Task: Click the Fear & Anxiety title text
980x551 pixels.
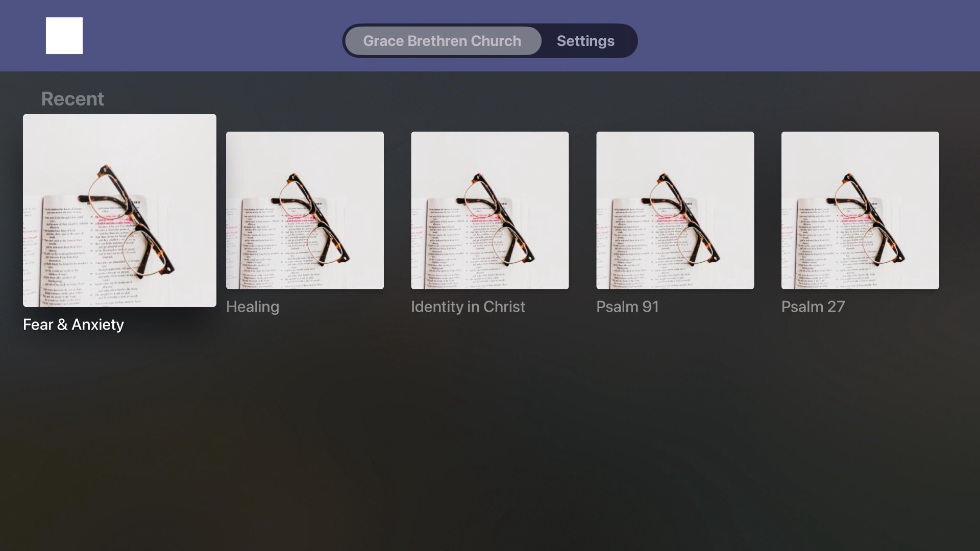Action: [73, 324]
